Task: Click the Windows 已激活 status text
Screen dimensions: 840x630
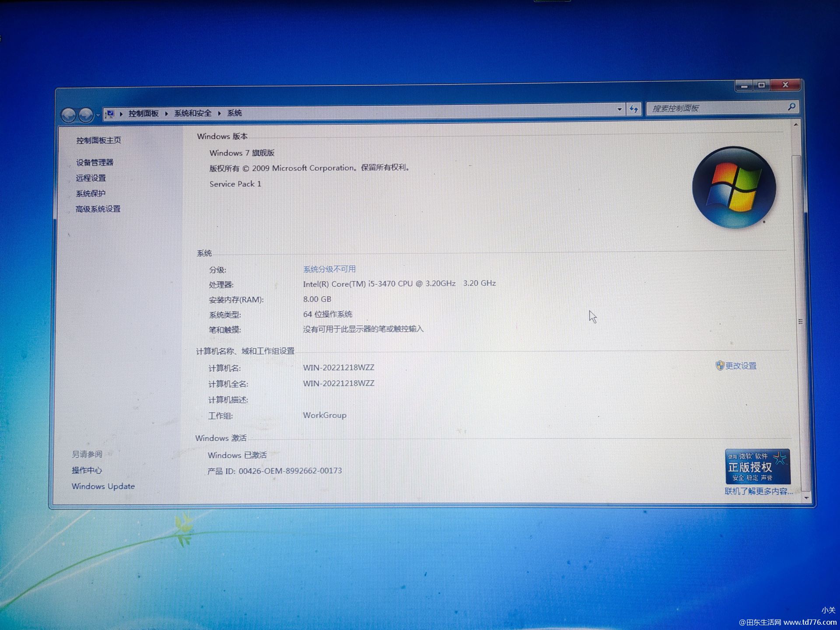Action: pyautogui.click(x=237, y=455)
